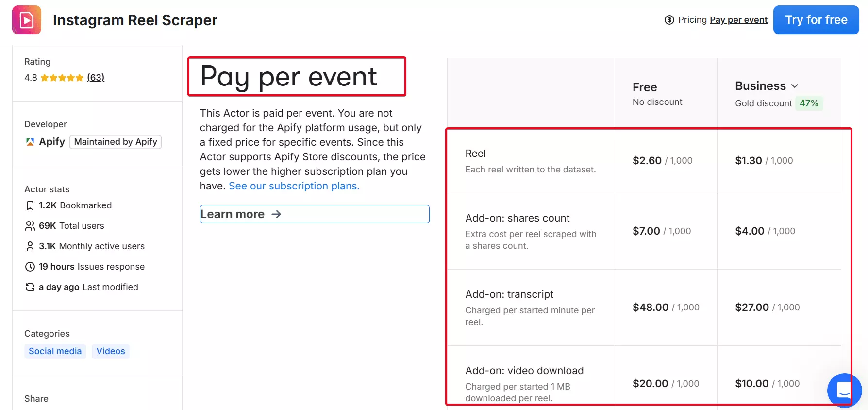Image resolution: width=868 pixels, height=410 pixels.
Task: Click the $4.00 / 1,000 price
Action: pos(765,231)
